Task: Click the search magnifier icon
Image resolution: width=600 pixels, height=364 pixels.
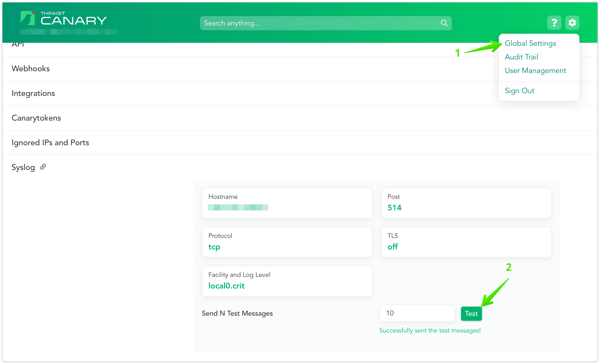Action: click(x=444, y=23)
